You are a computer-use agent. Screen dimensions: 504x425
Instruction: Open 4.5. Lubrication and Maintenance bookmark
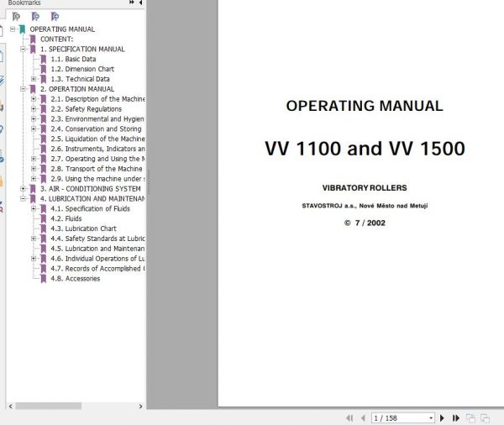click(97, 249)
